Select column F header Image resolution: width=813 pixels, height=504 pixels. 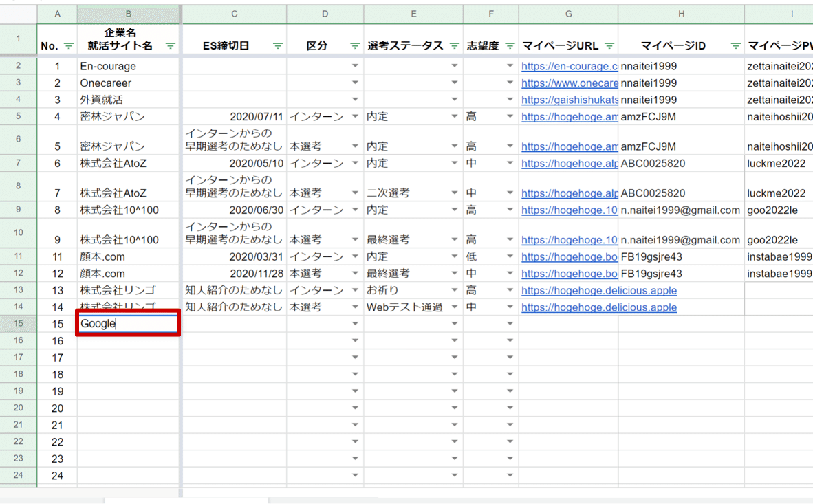pos(491,14)
